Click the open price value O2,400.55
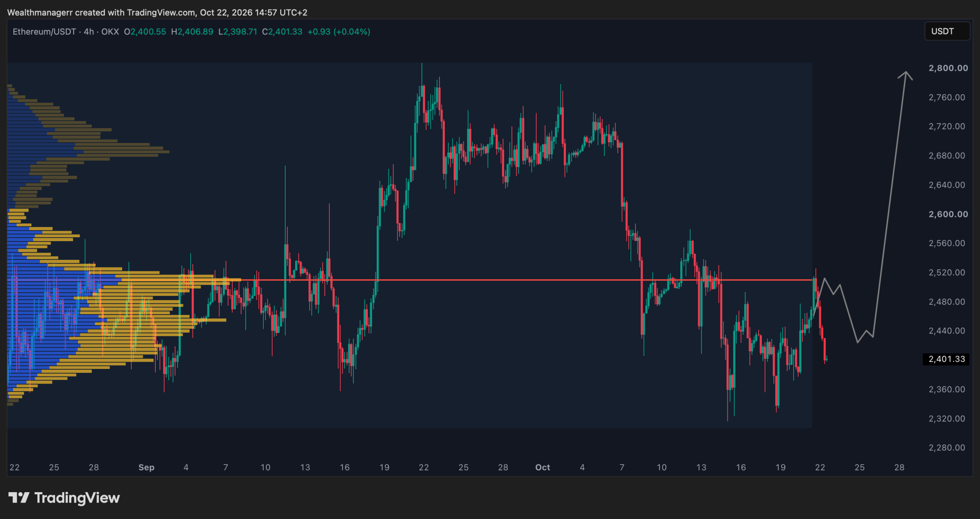Image resolution: width=980 pixels, height=519 pixels. tap(145, 32)
